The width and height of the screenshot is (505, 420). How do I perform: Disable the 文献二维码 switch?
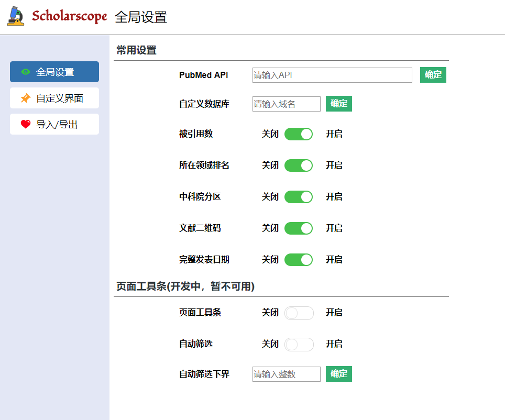[x=298, y=228]
